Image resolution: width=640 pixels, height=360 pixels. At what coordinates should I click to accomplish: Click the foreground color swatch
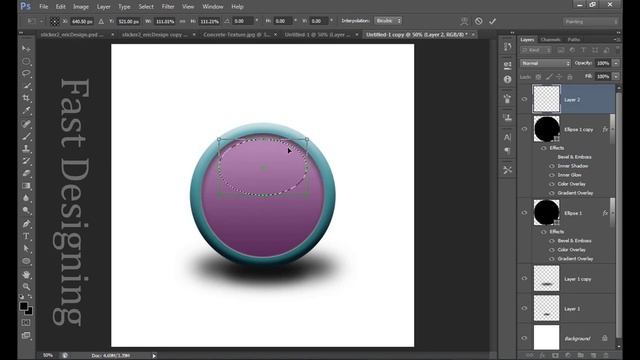[x=24, y=306]
